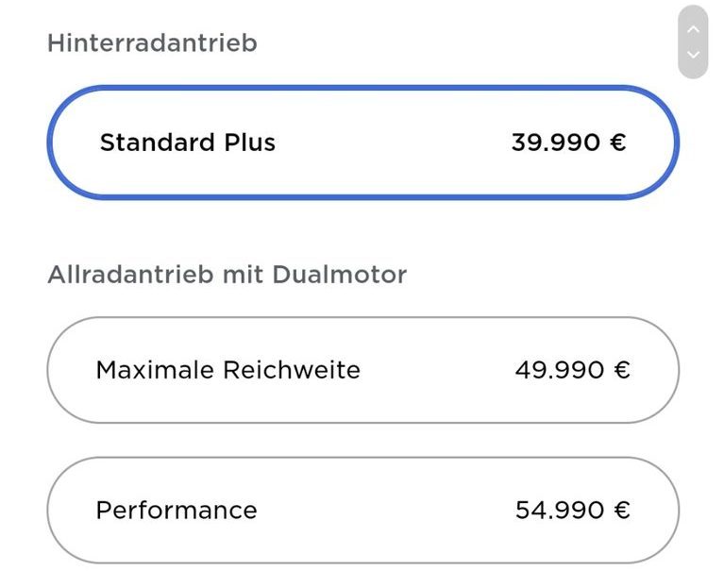Click the 49.990 € price

point(572,369)
